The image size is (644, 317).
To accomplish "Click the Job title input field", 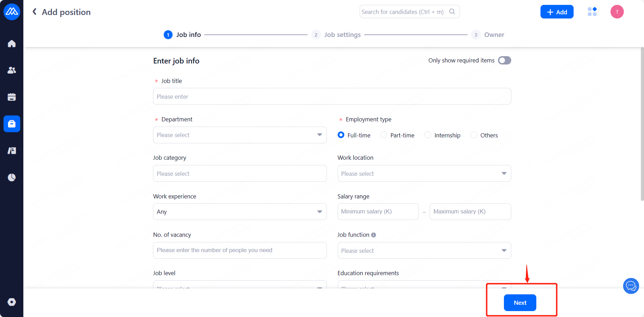I will click(332, 97).
